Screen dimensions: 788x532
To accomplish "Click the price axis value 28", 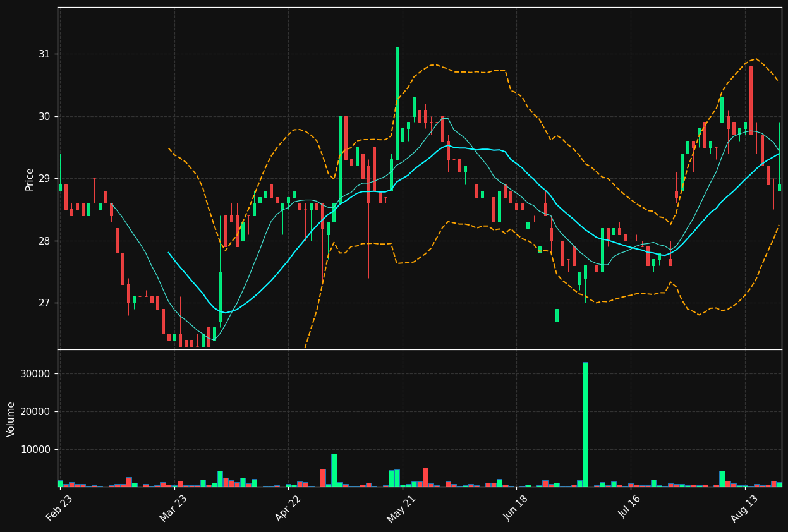I will (x=45, y=241).
